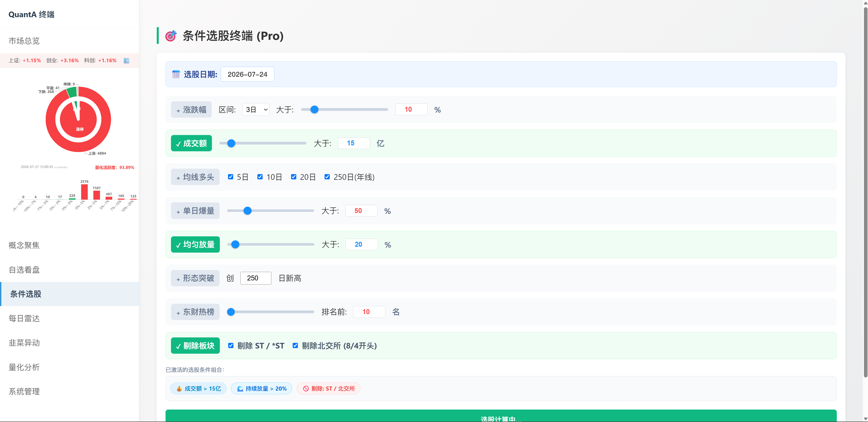Disable the active 成交额 condition button
Viewport: 868px width, 422px height.
click(191, 143)
